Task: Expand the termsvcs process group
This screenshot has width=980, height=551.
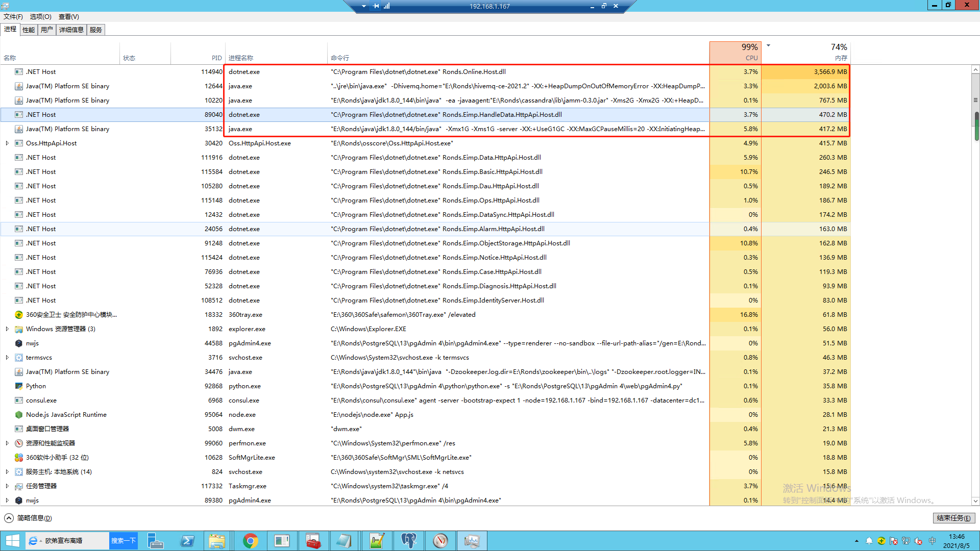Action: pyautogui.click(x=7, y=358)
